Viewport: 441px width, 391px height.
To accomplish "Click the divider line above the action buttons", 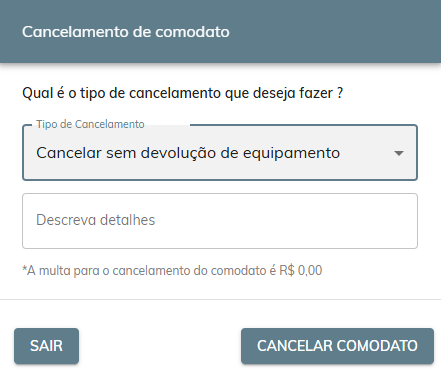I will (220, 299).
